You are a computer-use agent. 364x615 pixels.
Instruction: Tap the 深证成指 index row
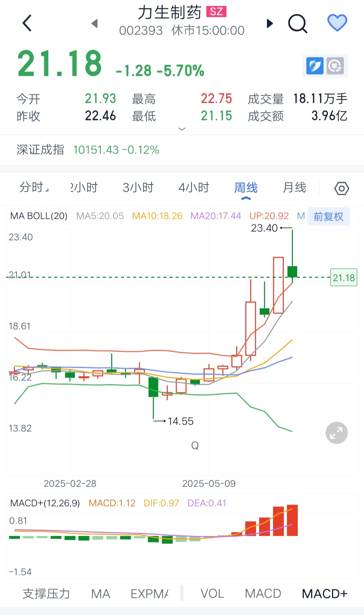click(182, 150)
